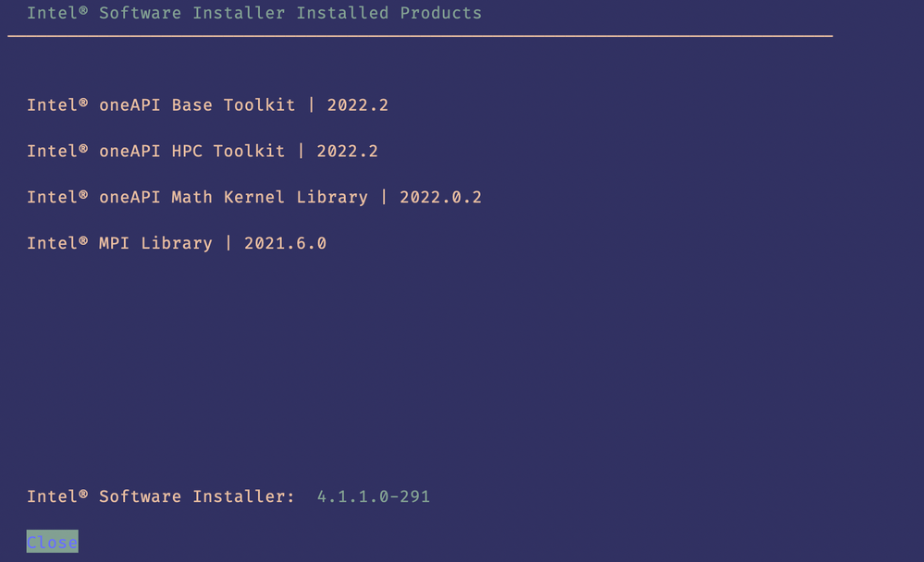
Task: Select the Intel oneAPI Math Kernel Library entry
Action: (254, 197)
